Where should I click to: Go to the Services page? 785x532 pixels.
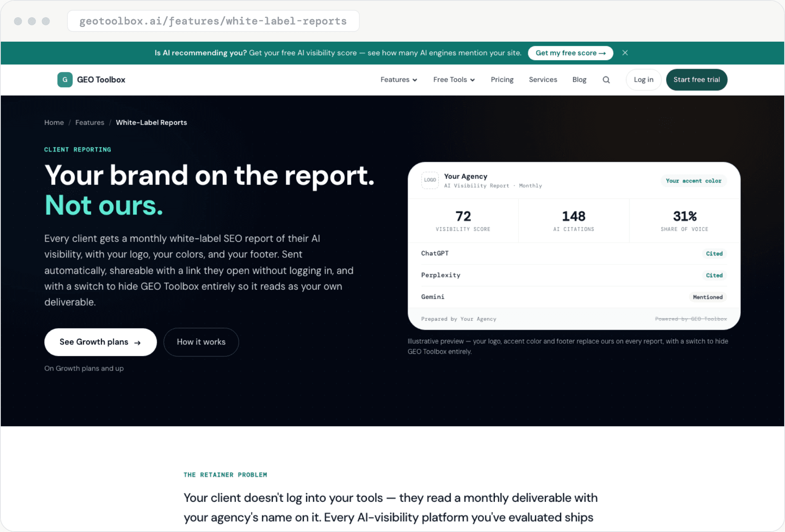pyautogui.click(x=543, y=80)
